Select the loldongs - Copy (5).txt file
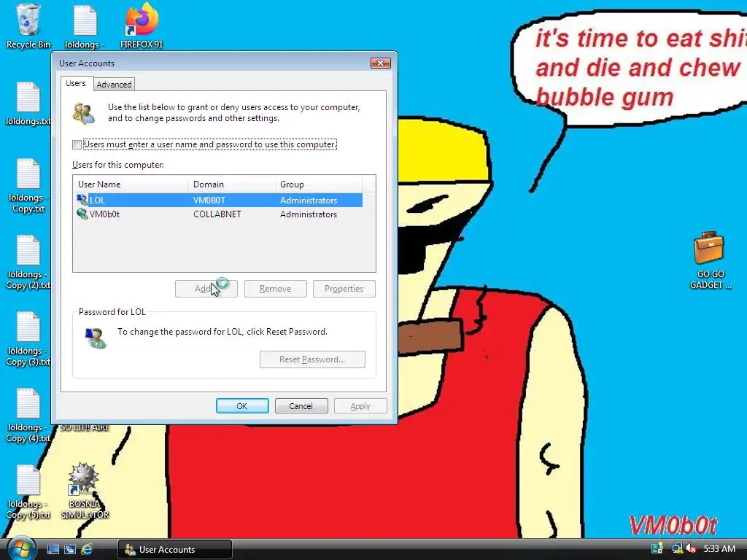Screen dimensions: 747x560 tap(28, 492)
